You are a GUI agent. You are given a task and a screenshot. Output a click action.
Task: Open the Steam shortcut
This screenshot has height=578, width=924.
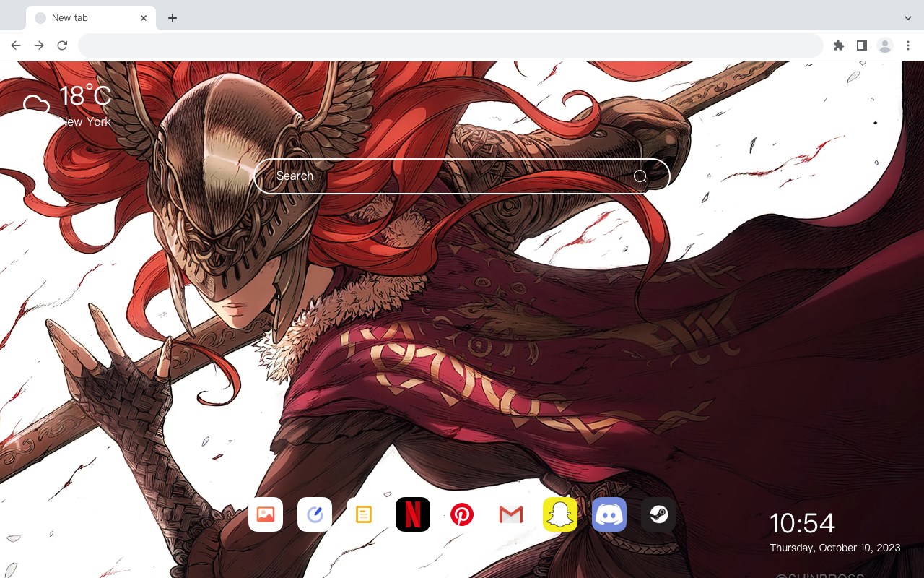click(x=658, y=514)
